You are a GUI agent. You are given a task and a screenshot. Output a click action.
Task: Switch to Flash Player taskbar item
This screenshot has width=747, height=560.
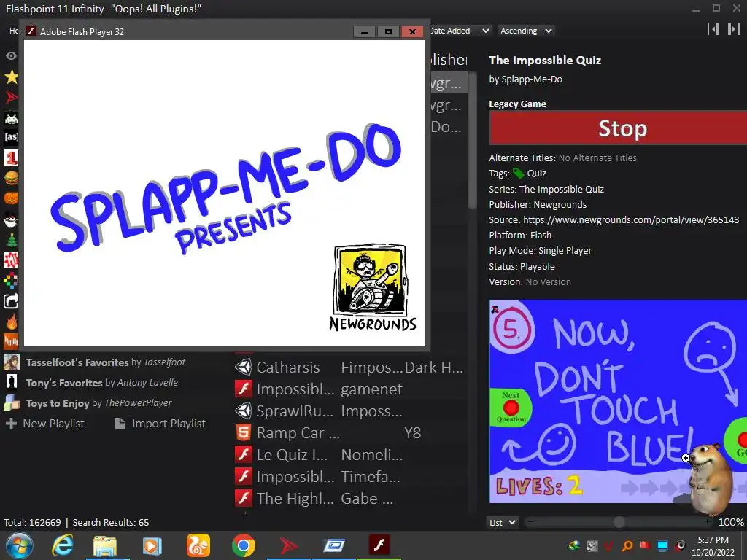379,545
